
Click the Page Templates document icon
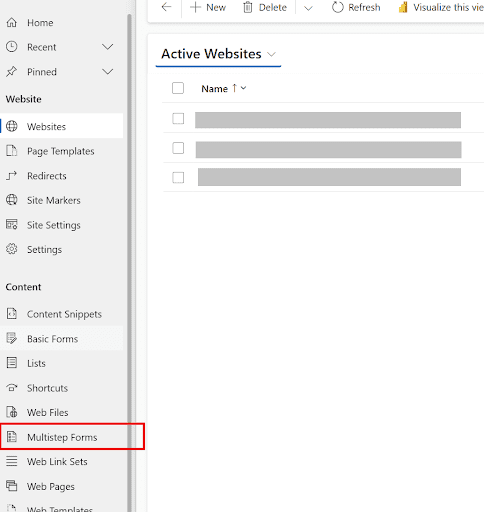click(12, 151)
